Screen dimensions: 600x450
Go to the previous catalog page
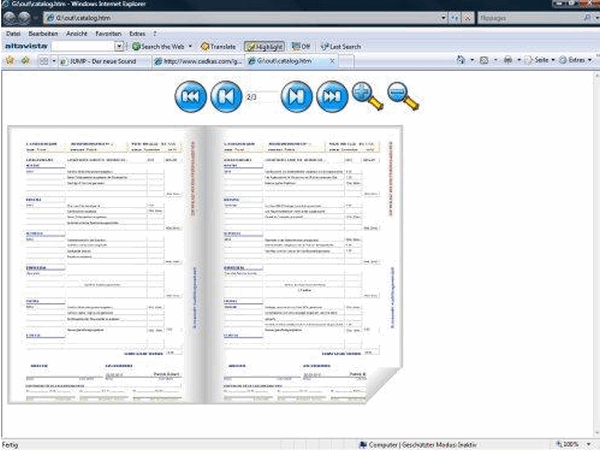click(x=227, y=97)
